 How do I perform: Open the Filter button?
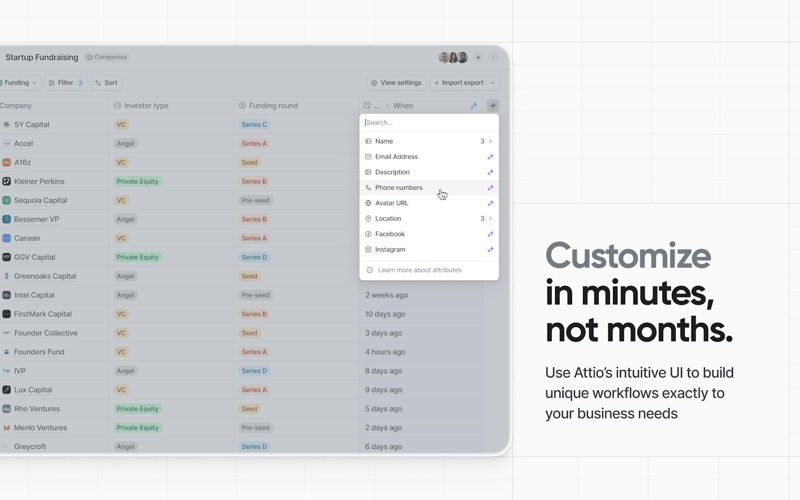tap(66, 83)
